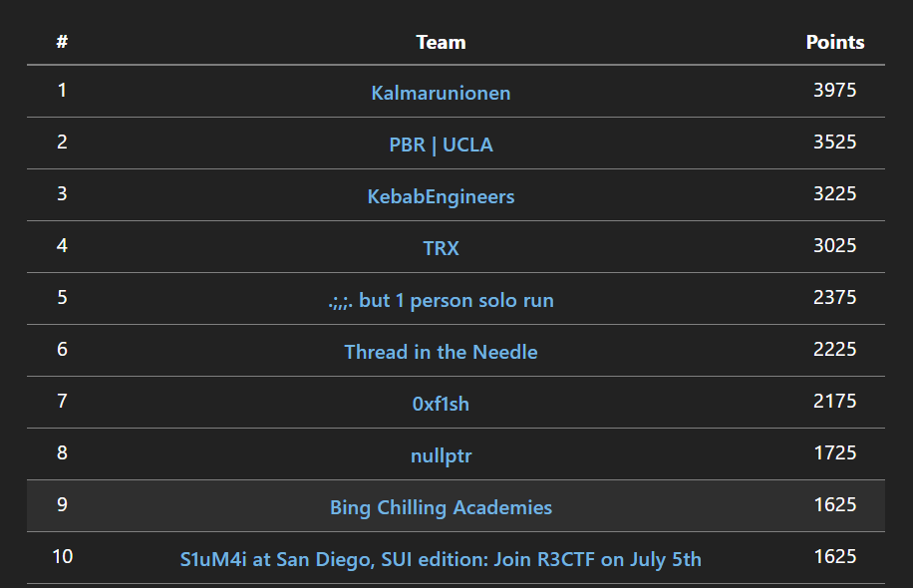Click the Team column header

click(x=441, y=43)
